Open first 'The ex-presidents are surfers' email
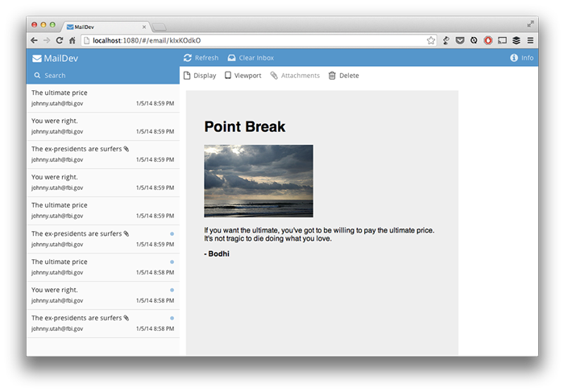Screen dimensions: 564x392 [x=103, y=155]
